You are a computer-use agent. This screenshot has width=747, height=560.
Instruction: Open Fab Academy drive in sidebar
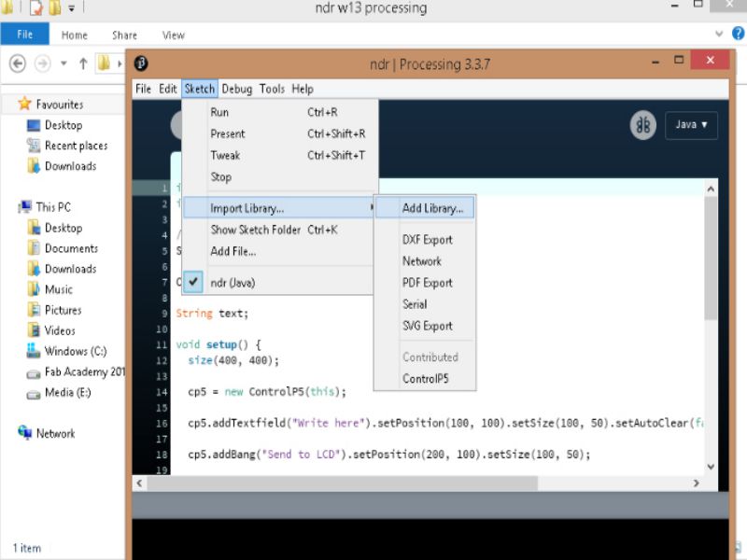[x=76, y=371]
